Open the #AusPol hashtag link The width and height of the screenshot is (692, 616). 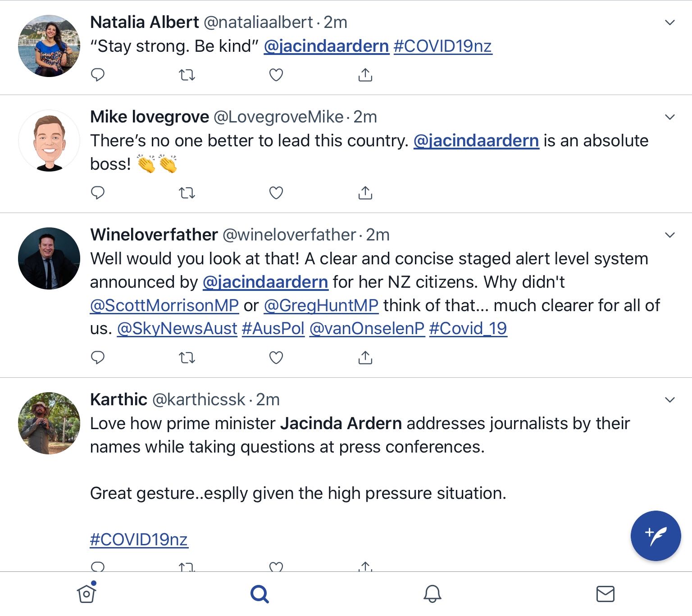click(x=273, y=329)
